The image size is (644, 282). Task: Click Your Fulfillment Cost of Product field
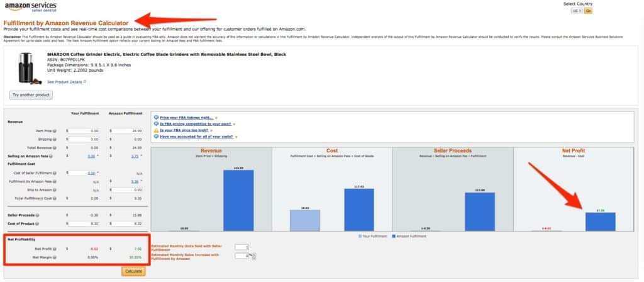point(84,223)
